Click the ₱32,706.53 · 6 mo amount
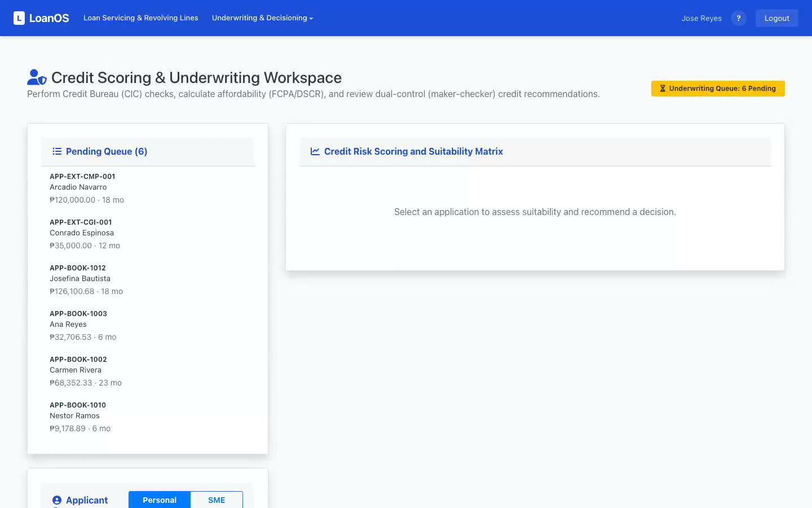This screenshot has width=812, height=508. [x=83, y=337]
